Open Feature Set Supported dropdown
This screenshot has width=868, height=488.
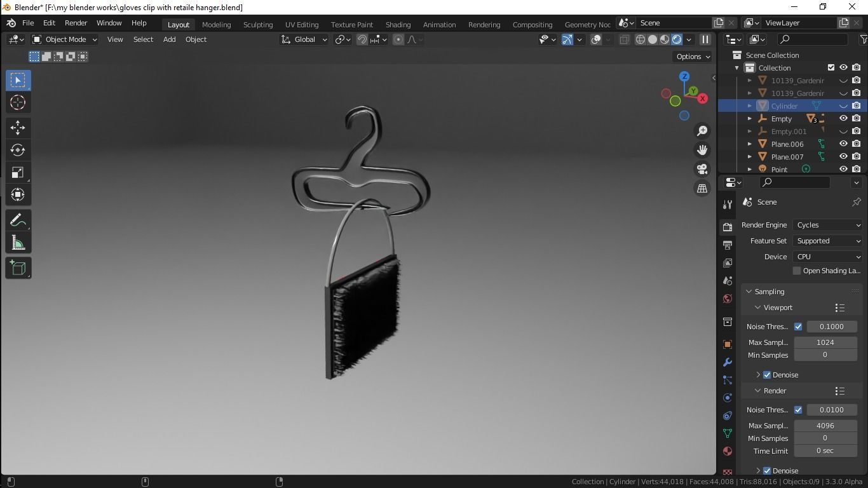click(x=828, y=241)
